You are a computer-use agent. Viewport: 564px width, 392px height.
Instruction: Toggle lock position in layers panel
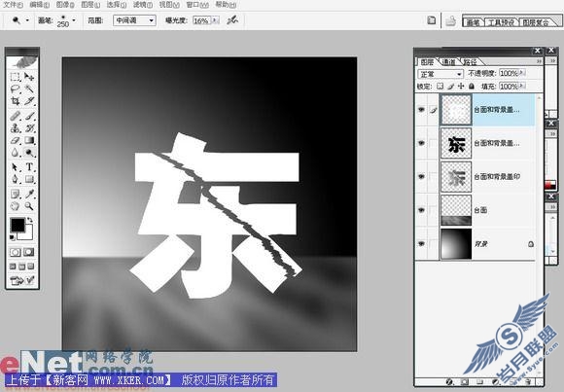point(461,87)
